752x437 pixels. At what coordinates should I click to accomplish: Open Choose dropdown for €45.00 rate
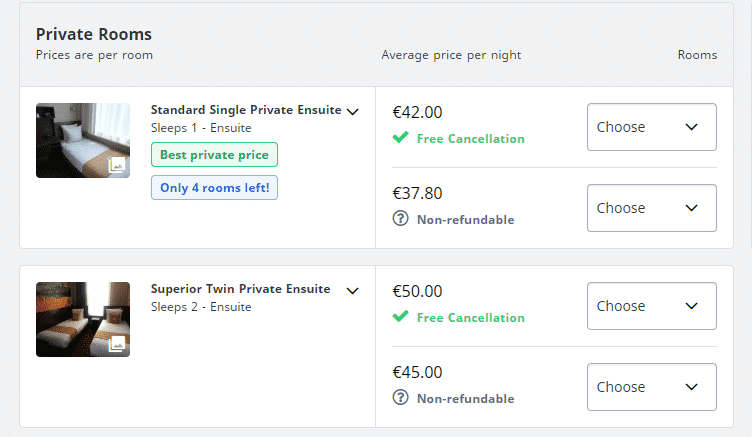click(x=652, y=387)
